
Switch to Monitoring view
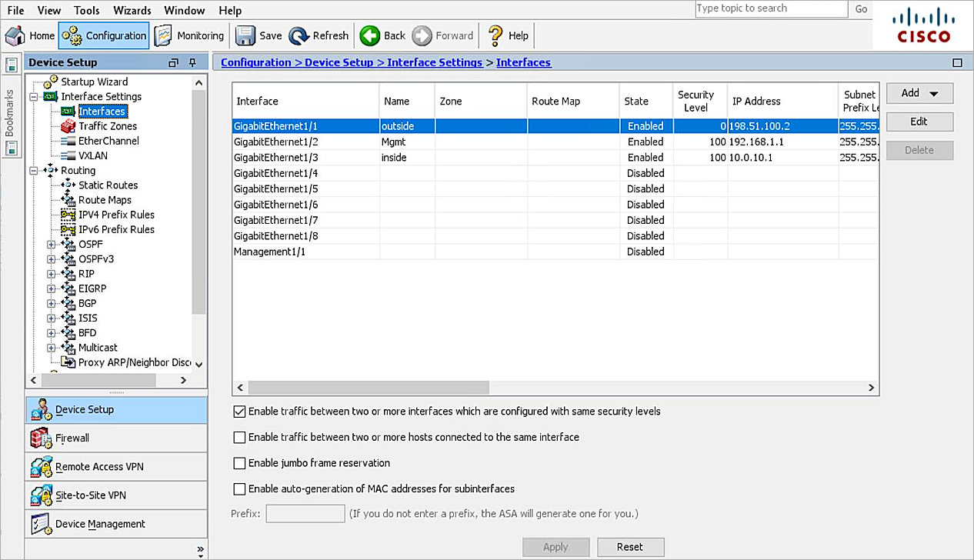tap(188, 35)
